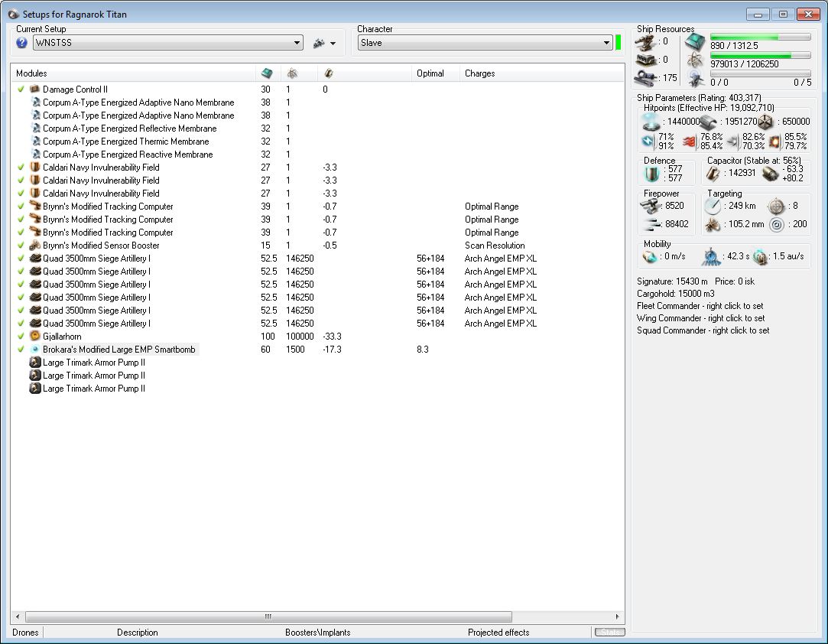Open the Character Slave dropdown
828x644 pixels.
485,43
